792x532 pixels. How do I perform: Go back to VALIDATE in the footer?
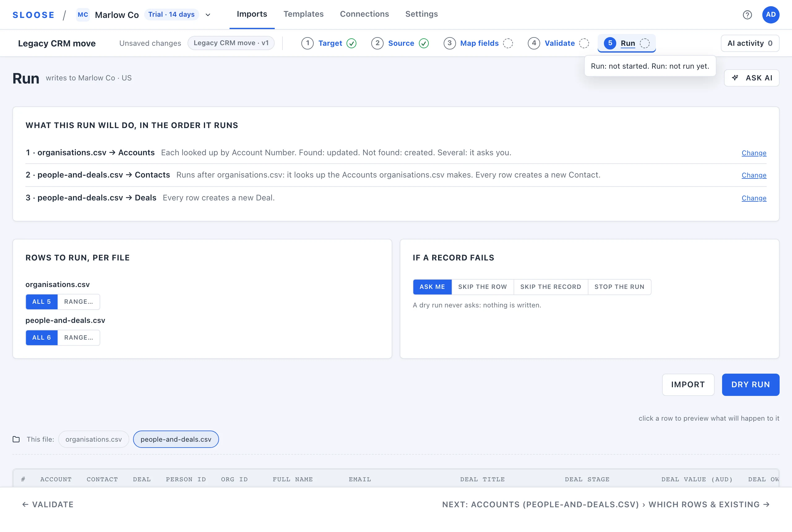point(48,504)
